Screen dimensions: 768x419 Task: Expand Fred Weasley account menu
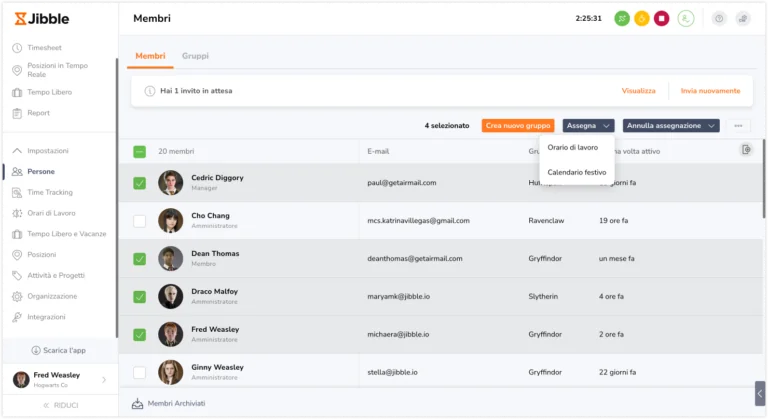point(104,380)
